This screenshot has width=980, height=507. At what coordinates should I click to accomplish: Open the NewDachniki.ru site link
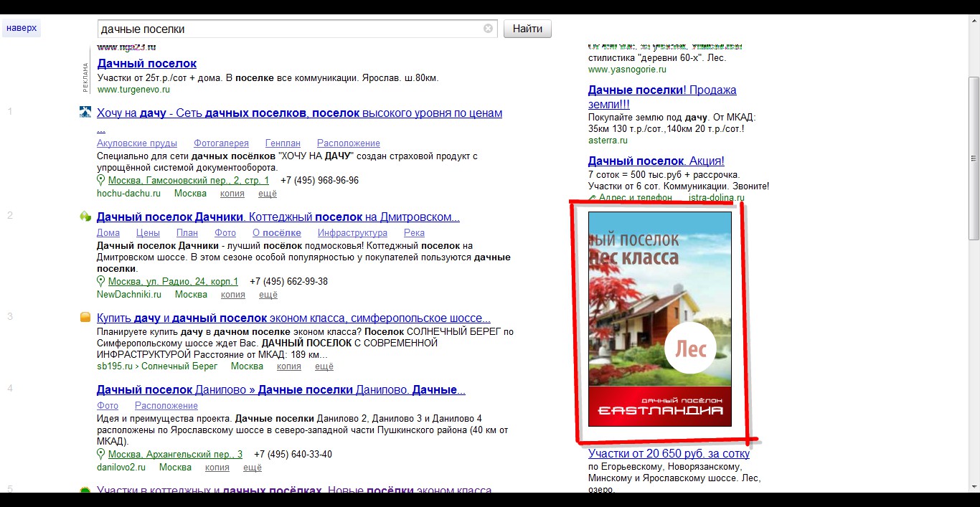pyautogui.click(x=129, y=295)
